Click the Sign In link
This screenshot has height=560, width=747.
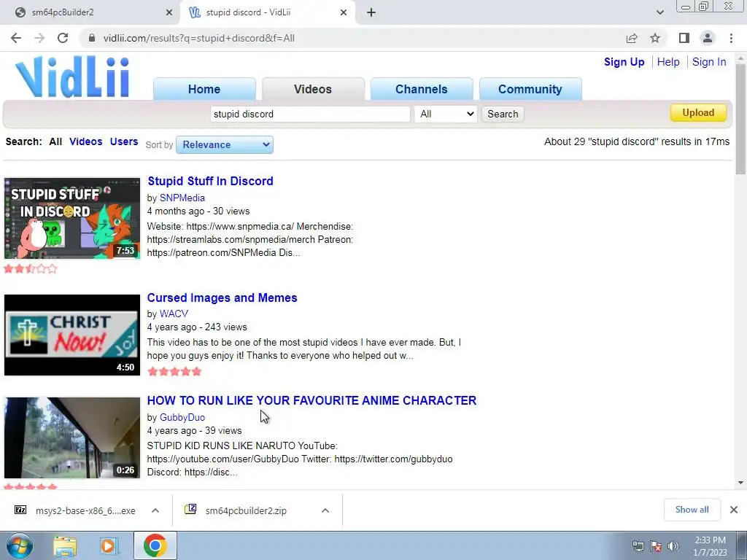click(x=709, y=62)
